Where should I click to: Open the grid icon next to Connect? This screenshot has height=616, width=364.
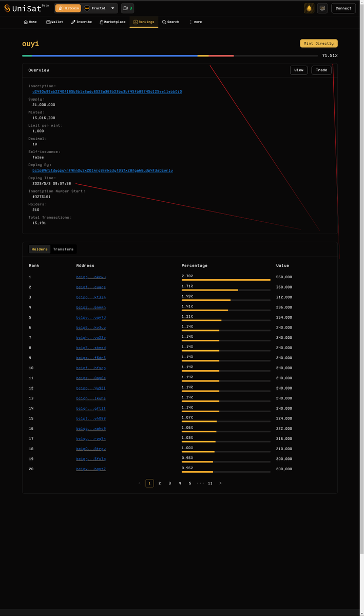tap(322, 8)
